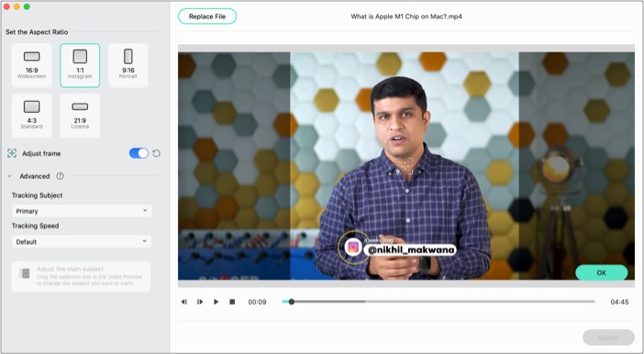The height and width of the screenshot is (354, 644).
Task: Pick the 9:16 Portrait aspect ratio
Action: 128,65
